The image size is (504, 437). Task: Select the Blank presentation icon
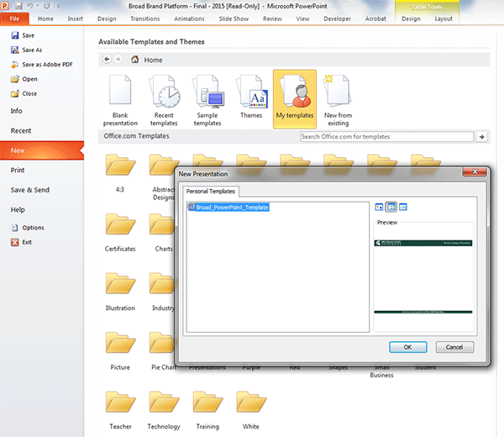[120, 100]
